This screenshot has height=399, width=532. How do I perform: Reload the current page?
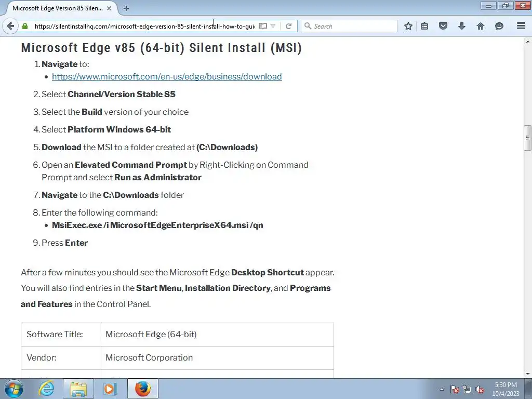click(x=288, y=26)
